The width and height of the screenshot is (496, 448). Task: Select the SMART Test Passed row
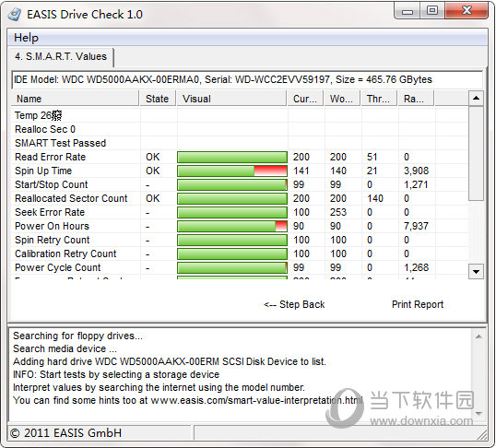click(240, 143)
